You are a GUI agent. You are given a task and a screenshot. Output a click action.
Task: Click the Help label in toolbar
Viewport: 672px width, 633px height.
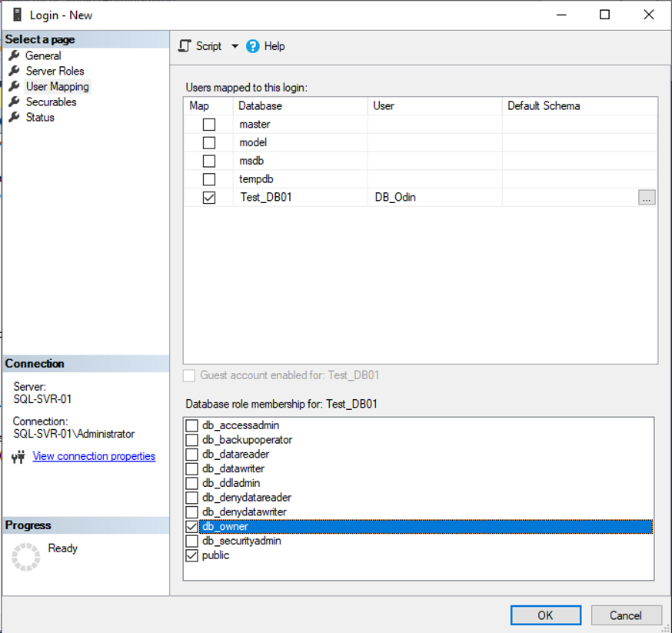point(274,46)
